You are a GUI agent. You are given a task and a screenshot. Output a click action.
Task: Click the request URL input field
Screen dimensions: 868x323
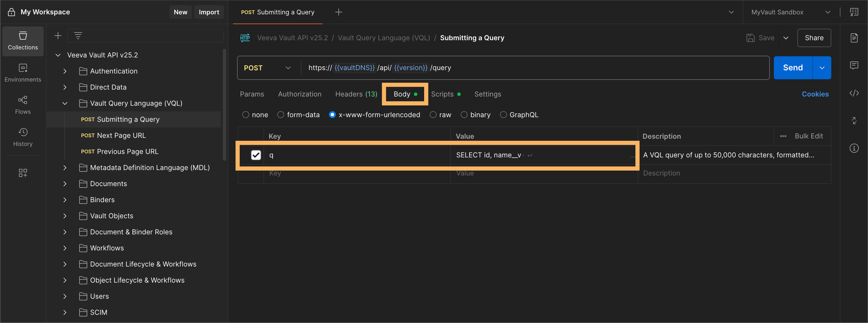click(x=573, y=68)
